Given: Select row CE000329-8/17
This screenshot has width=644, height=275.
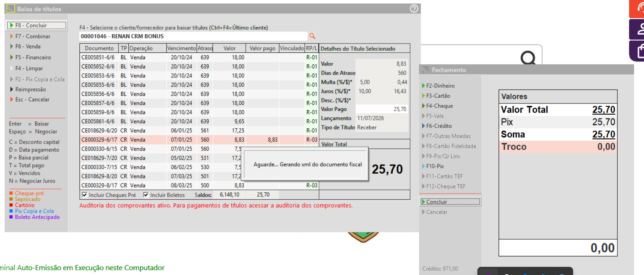Looking at the screenshot, I should coord(199,185).
